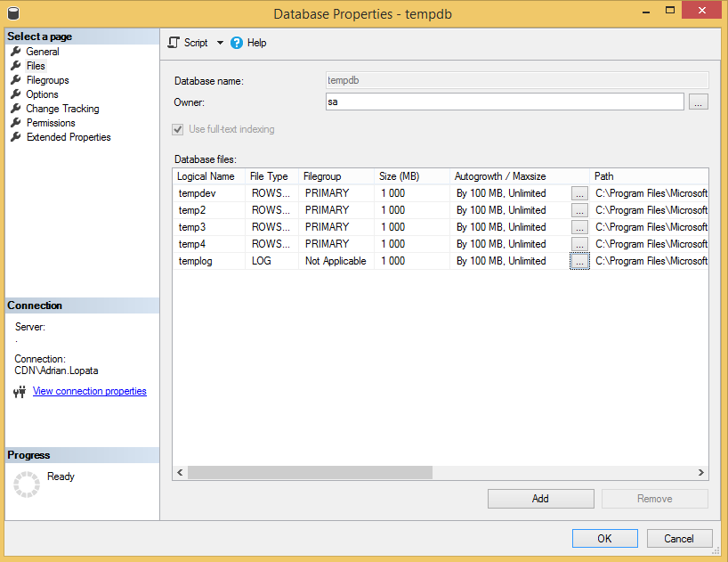
Task: Click the wrench icon beside Change Tracking
Action: tap(16, 109)
